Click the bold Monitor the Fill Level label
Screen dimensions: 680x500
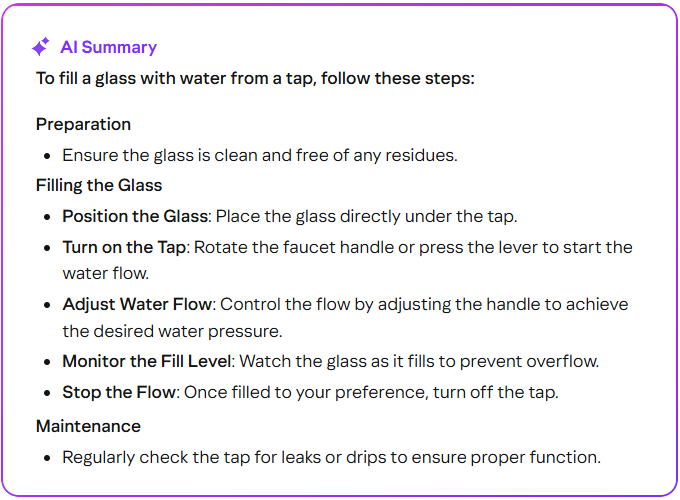point(145,361)
